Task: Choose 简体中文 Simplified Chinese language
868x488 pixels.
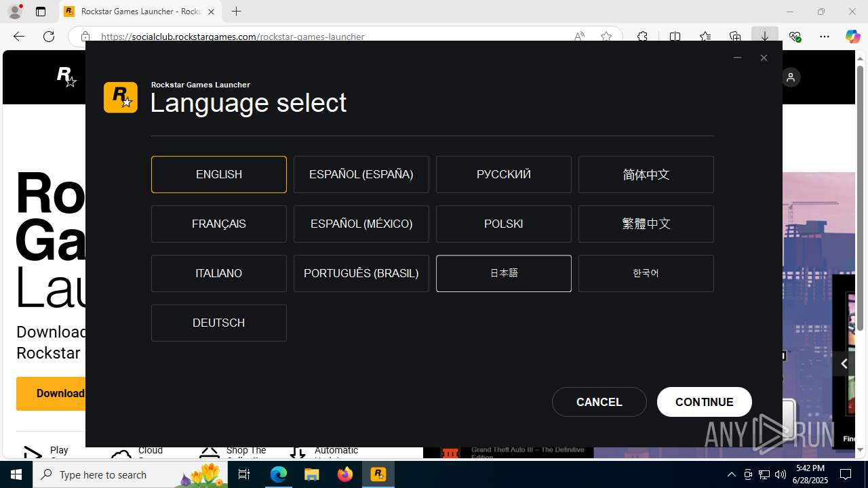Action: point(646,174)
